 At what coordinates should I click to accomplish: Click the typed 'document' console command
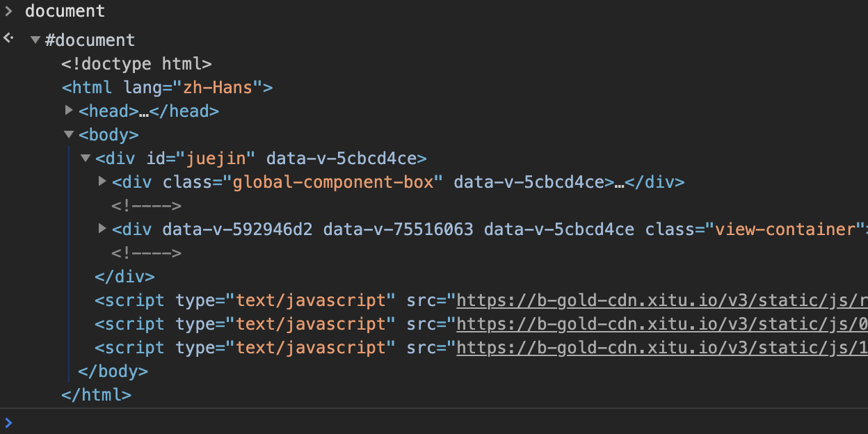(65, 11)
